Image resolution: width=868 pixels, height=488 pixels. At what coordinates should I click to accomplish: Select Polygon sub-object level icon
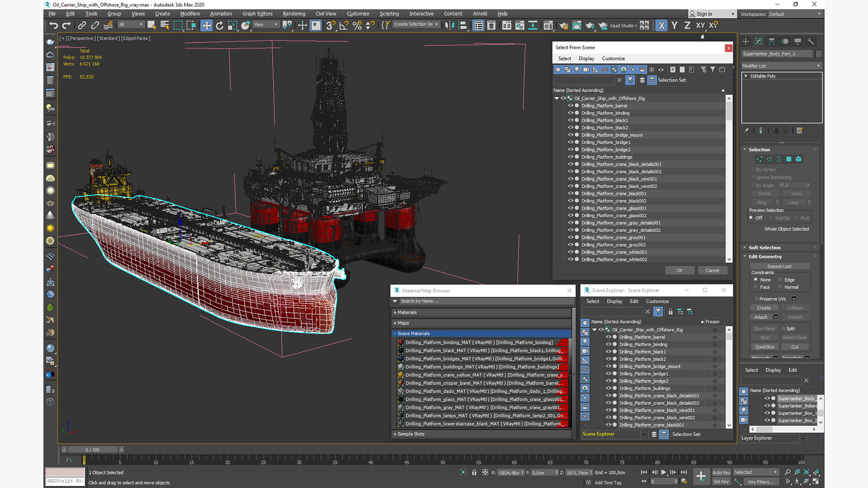[789, 159]
